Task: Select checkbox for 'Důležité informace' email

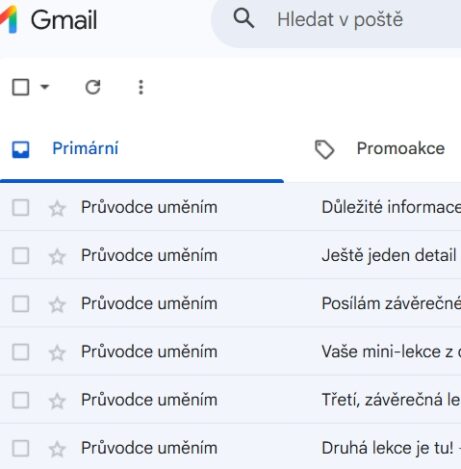Action: click(x=21, y=208)
